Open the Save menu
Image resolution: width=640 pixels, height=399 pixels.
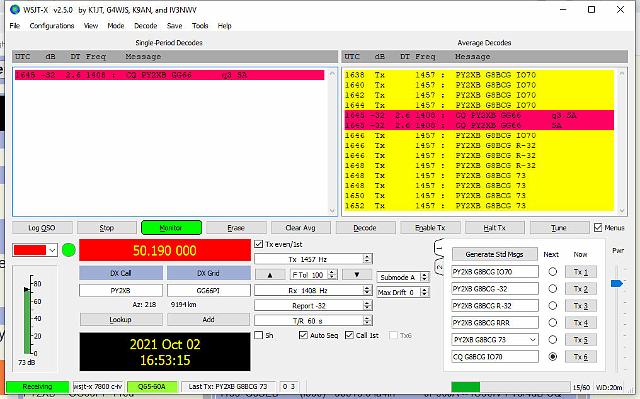click(x=174, y=26)
